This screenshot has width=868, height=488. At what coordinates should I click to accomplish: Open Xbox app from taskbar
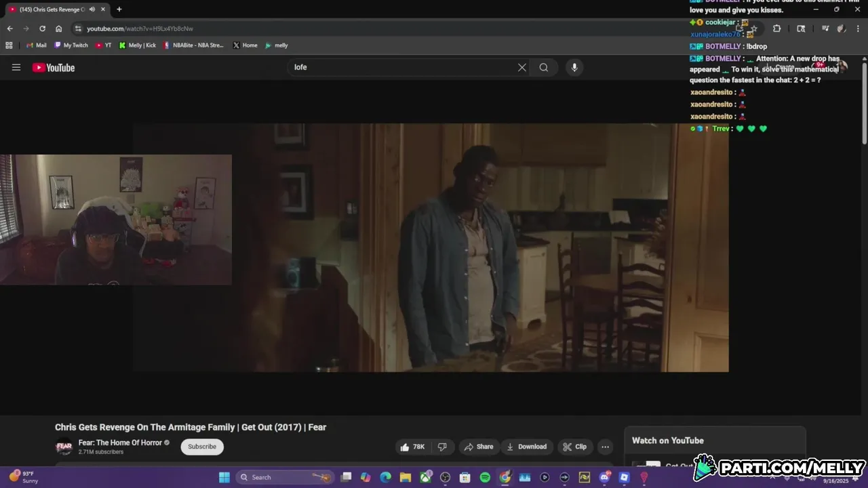coord(425,477)
